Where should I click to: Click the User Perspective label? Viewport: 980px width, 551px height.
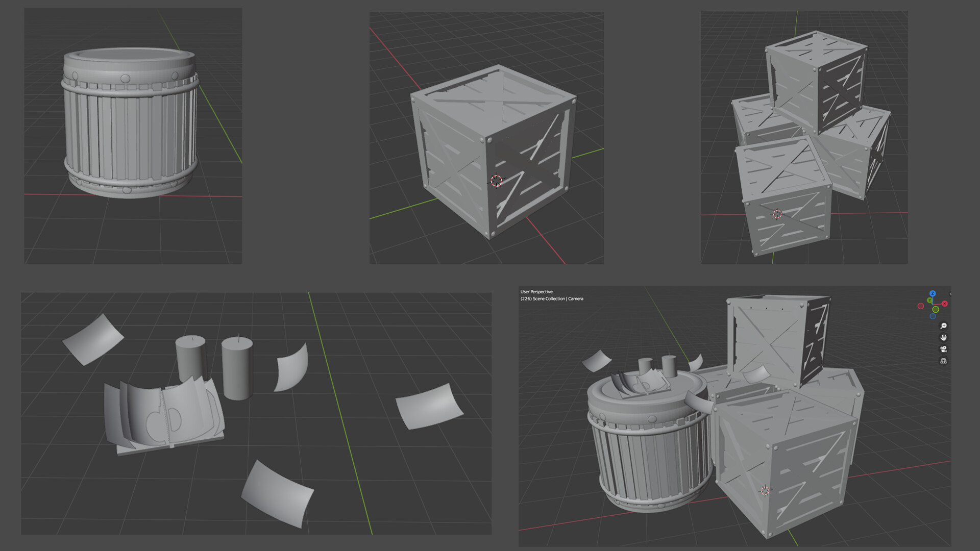tap(535, 291)
